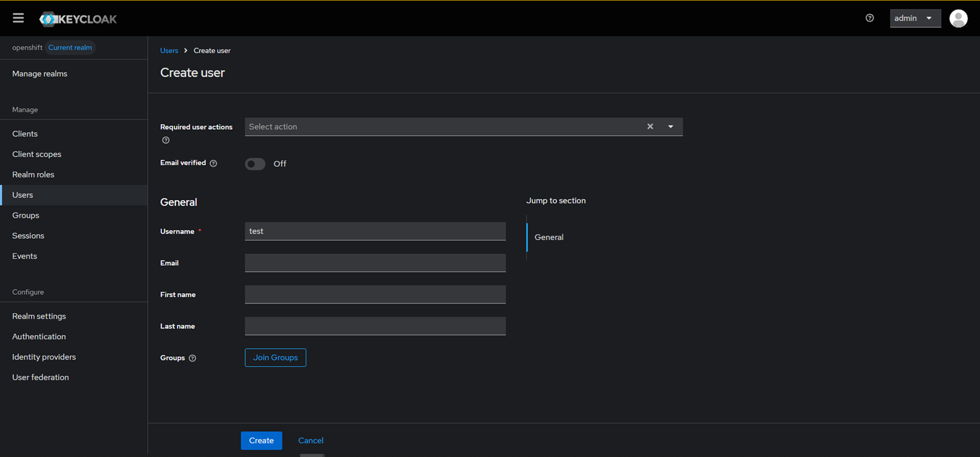The image size is (980, 457).
Task: Click the Cancel link
Action: coord(310,441)
